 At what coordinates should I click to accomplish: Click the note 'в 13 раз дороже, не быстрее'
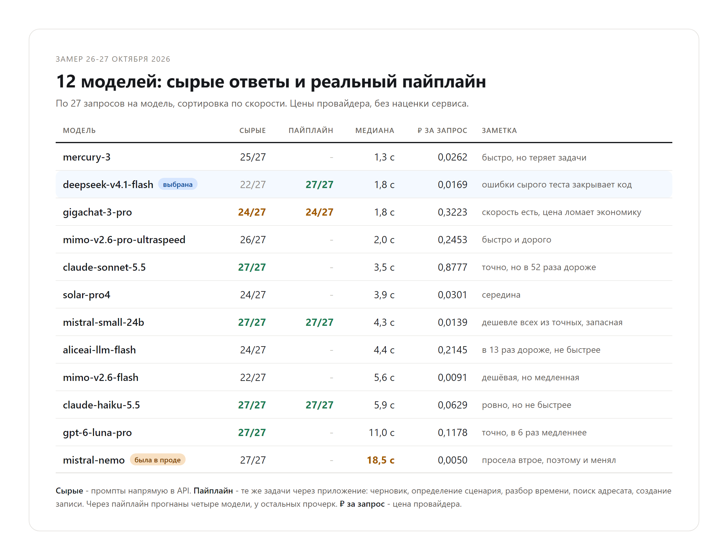tap(541, 350)
